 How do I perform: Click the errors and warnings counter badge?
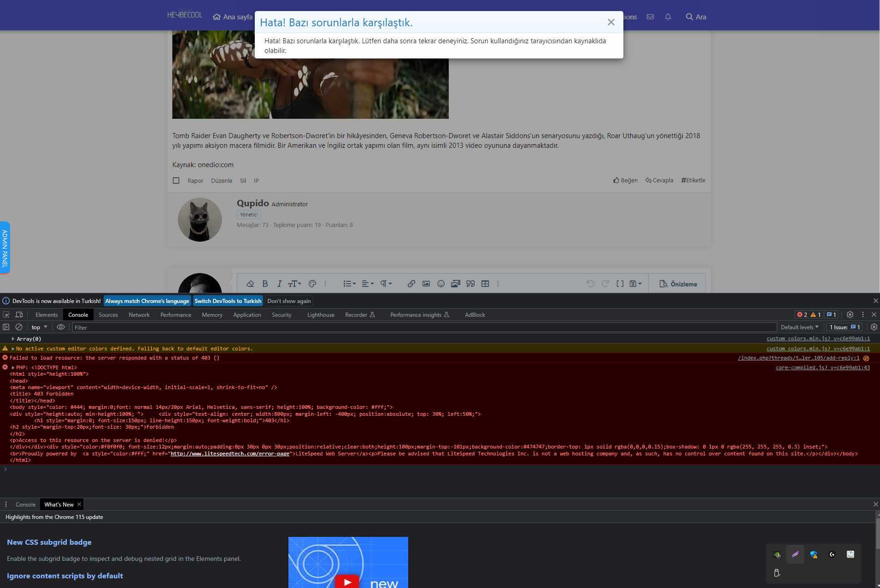pyautogui.click(x=809, y=314)
